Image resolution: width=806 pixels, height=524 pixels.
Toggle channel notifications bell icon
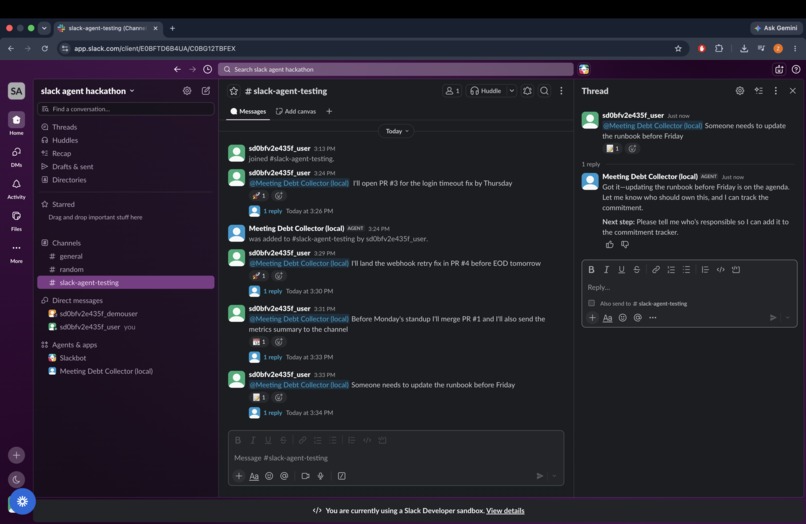click(x=527, y=91)
